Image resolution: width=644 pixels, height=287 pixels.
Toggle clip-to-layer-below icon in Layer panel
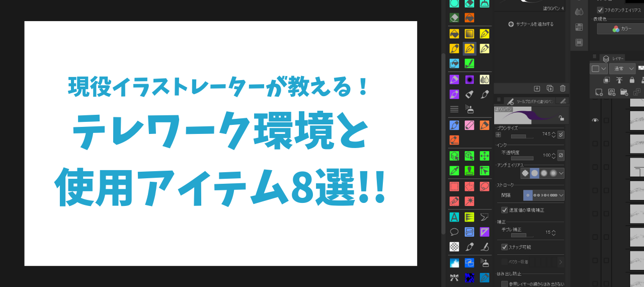pos(607,80)
